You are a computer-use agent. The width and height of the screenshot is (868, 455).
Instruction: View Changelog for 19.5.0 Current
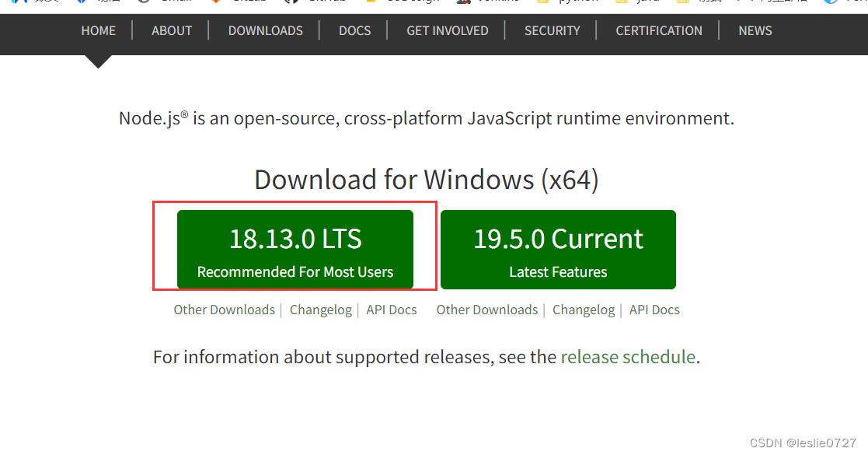point(584,310)
